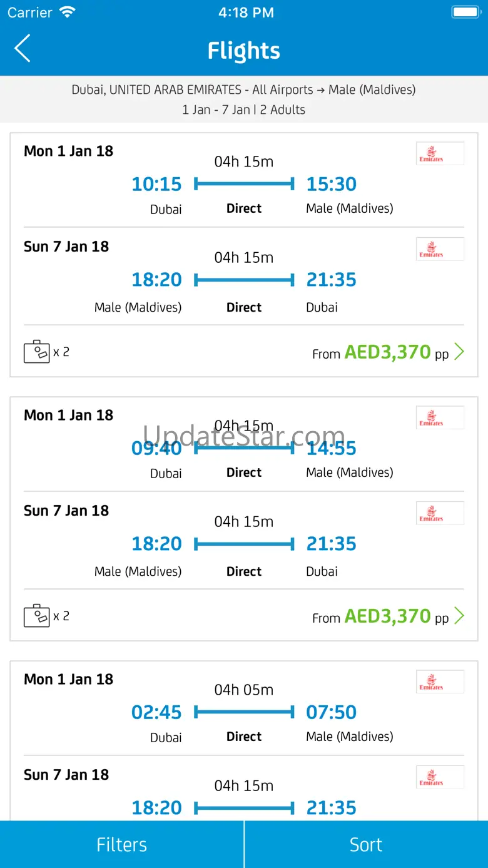488x868 pixels.
Task: Tap battery indicator in status bar
Action: tap(465, 12)
